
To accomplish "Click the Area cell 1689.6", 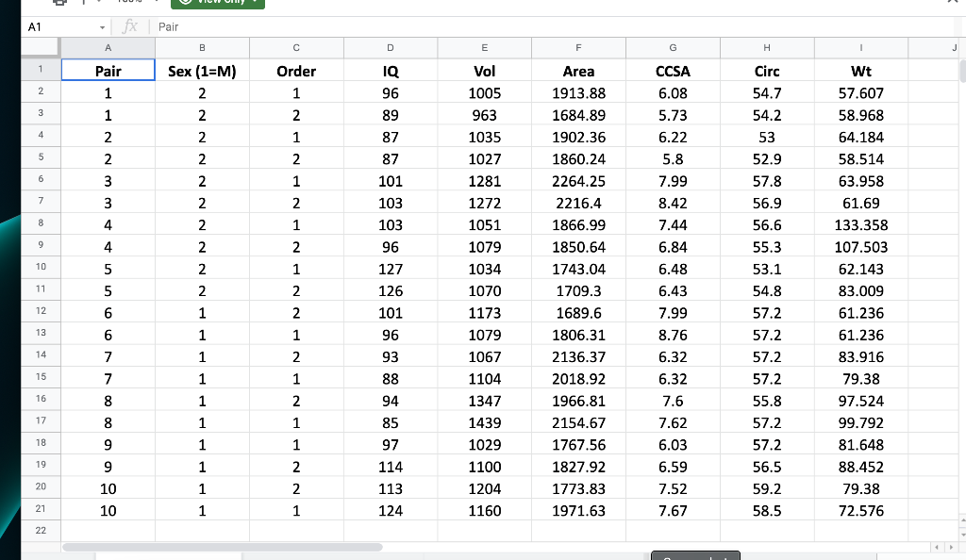I will pos(578,313).
